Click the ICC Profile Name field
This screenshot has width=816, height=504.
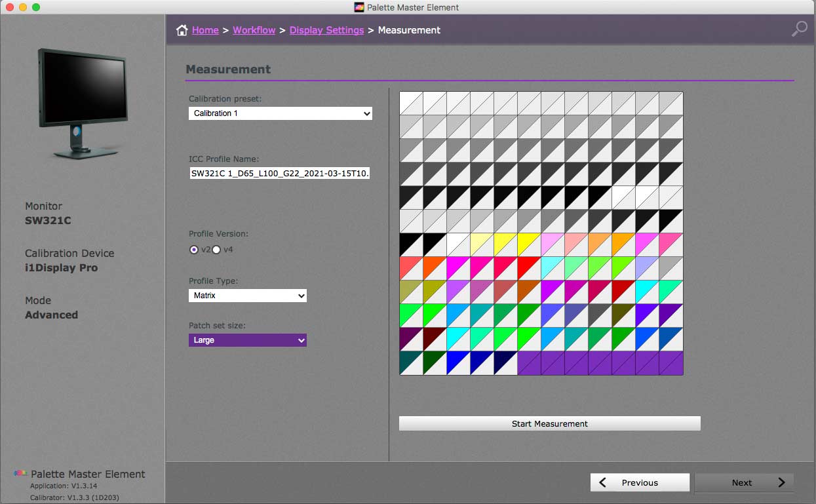pos(281,173)
